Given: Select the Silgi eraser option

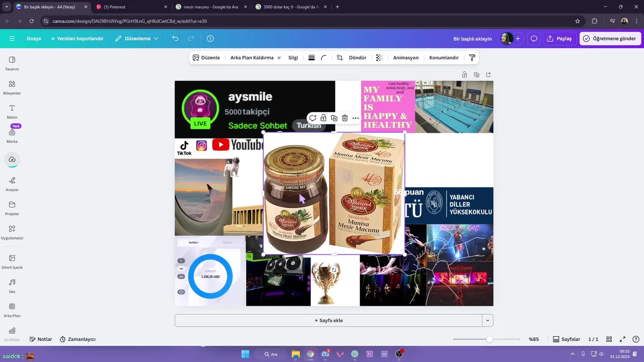Looking at the screenshot, I should click(293, 58).
